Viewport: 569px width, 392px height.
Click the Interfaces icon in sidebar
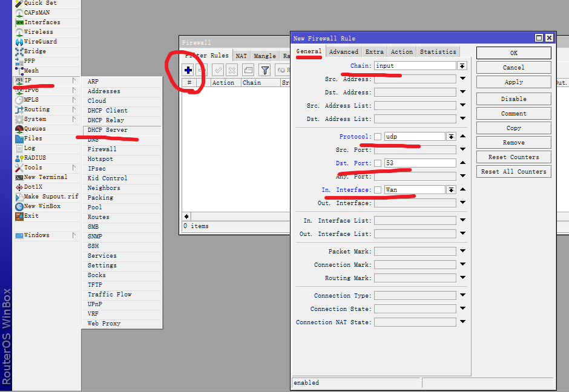coord(19,22)
